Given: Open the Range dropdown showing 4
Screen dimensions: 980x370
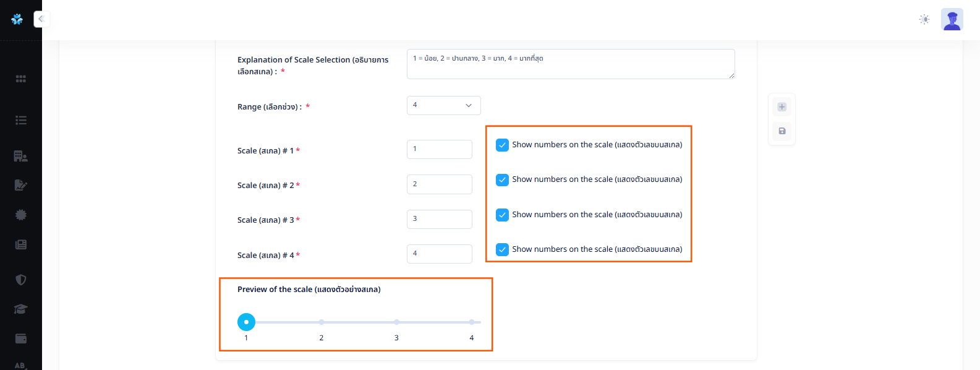Looking at the screenshot, I should (x=443, y=105).
